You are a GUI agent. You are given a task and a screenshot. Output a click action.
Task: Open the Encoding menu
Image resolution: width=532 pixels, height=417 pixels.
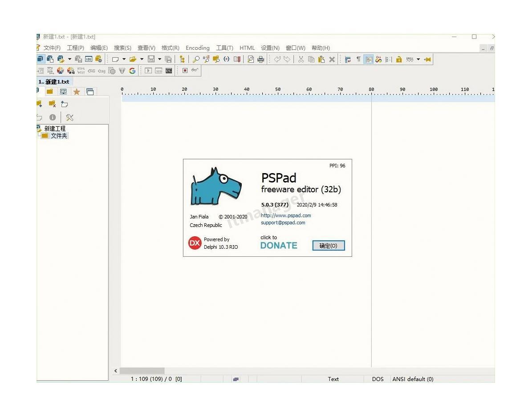(x=197, y=48)
